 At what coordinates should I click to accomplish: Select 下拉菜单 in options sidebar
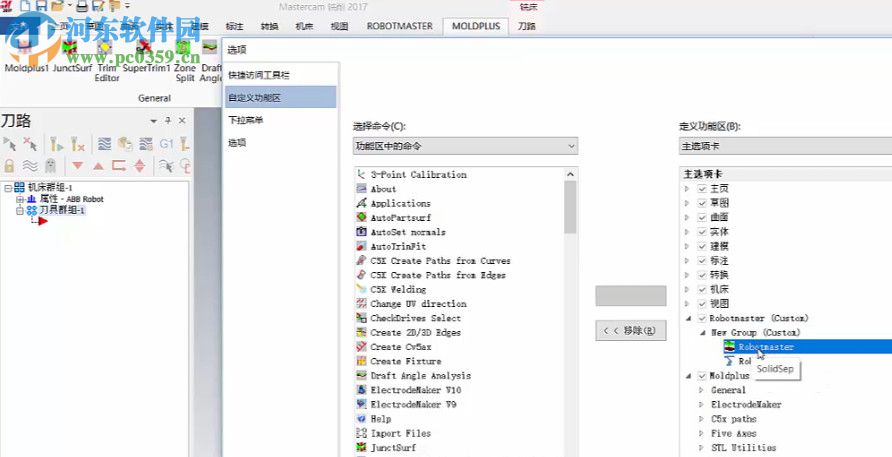click(x=280, y=120)
